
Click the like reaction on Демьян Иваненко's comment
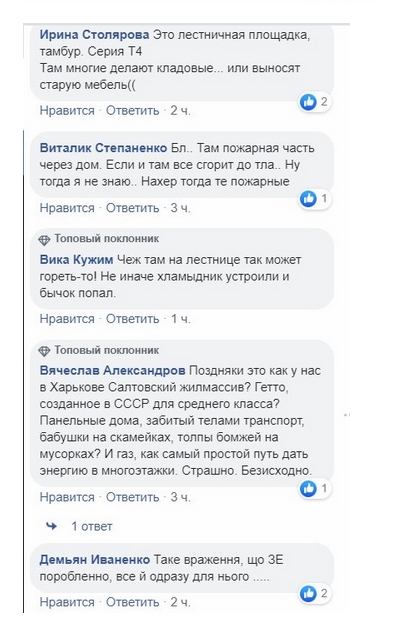[x=308, y=593]
